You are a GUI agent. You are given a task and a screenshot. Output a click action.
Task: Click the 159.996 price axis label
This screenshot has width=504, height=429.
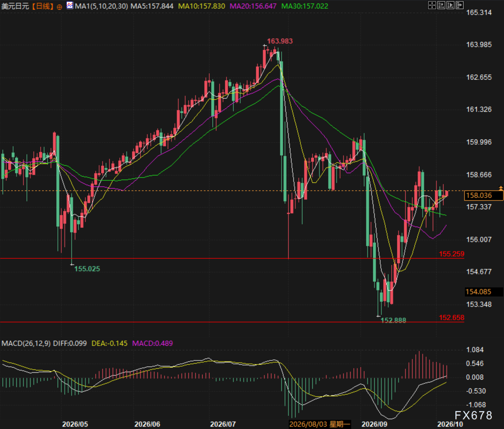point(479,142)
